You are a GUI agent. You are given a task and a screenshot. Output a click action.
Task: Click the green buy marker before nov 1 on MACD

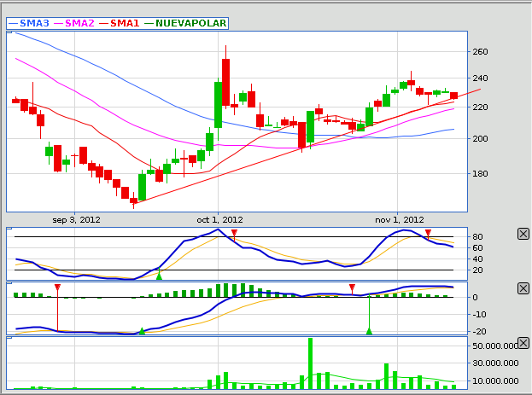tap(369, 331)
